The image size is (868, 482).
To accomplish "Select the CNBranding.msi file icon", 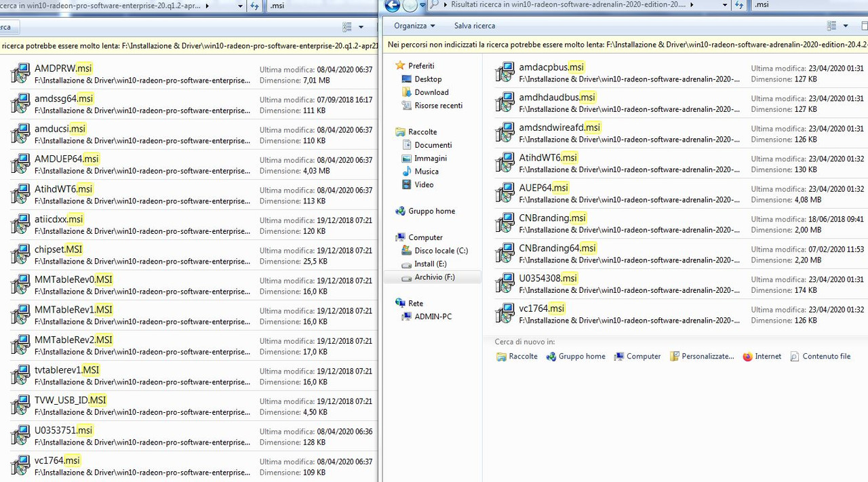I will click(x=505, y=223).
